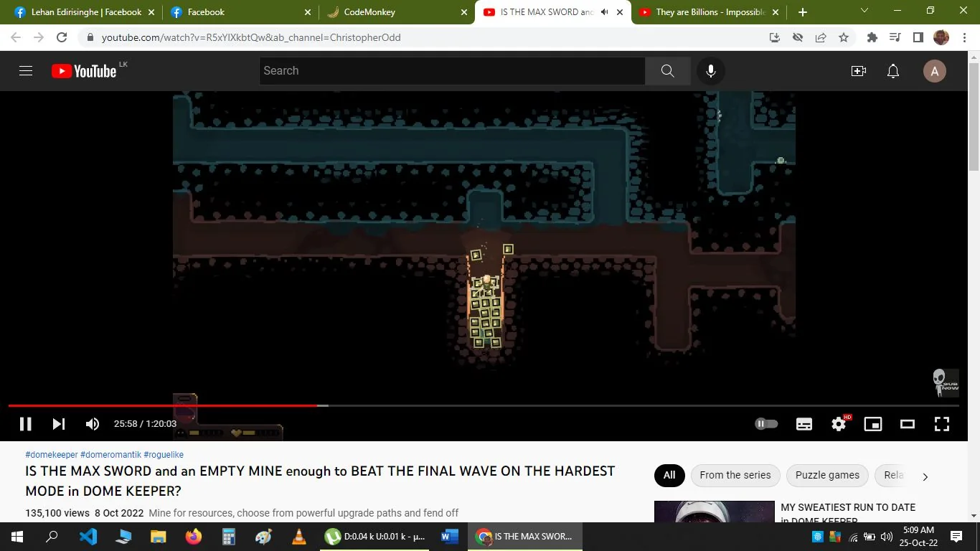980x551 pixels.
Task: Enter full screen mode
Action: click(942, 424)
